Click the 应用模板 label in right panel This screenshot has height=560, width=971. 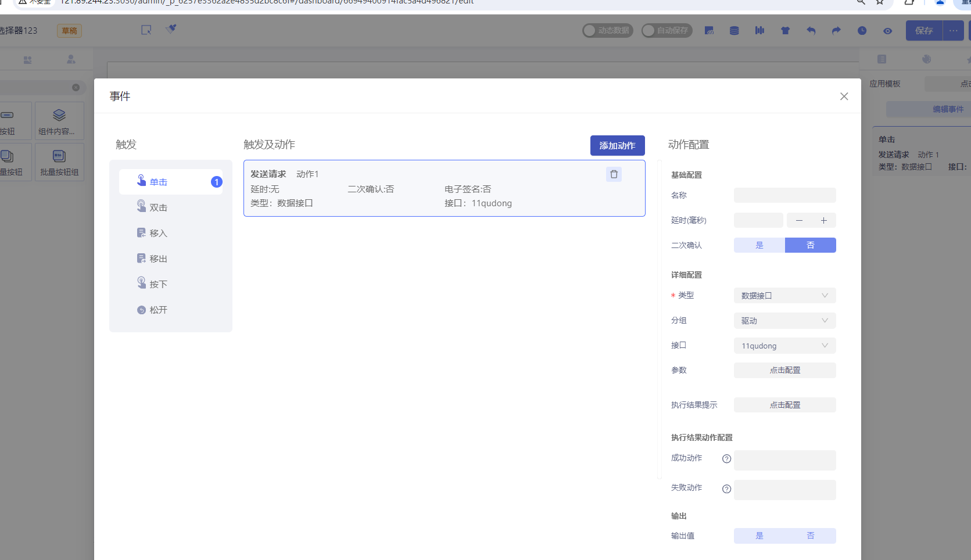click(x=885, y=84)
